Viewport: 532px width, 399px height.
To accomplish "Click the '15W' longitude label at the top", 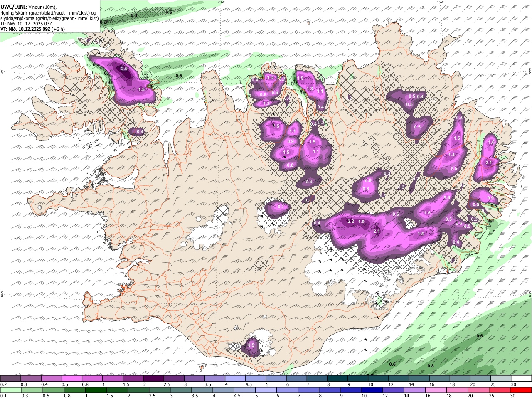I will click(440, 2).
